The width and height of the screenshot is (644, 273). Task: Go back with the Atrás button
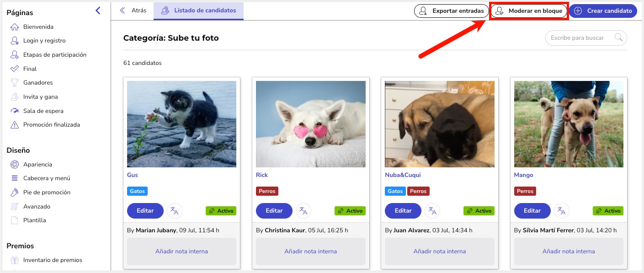tap(133, 11)
